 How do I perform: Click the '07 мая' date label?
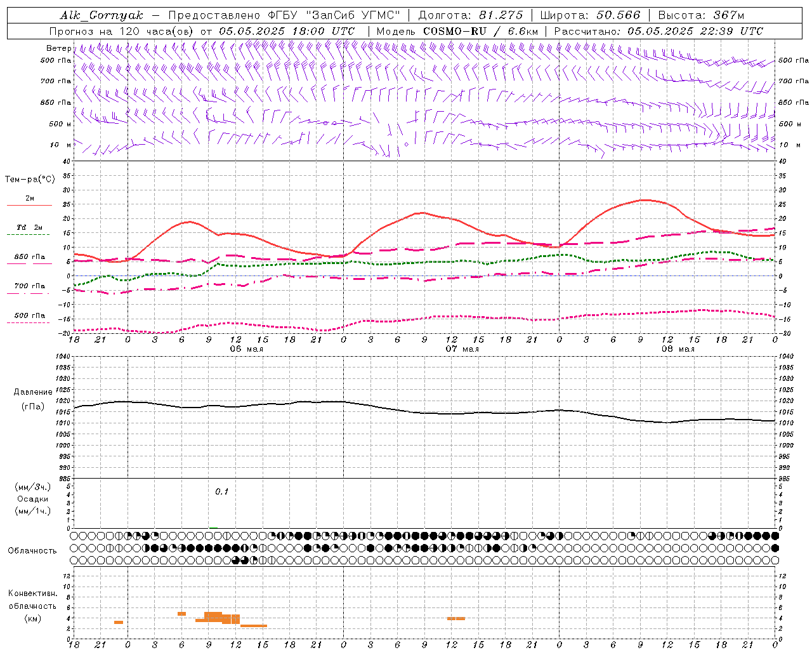462,349
